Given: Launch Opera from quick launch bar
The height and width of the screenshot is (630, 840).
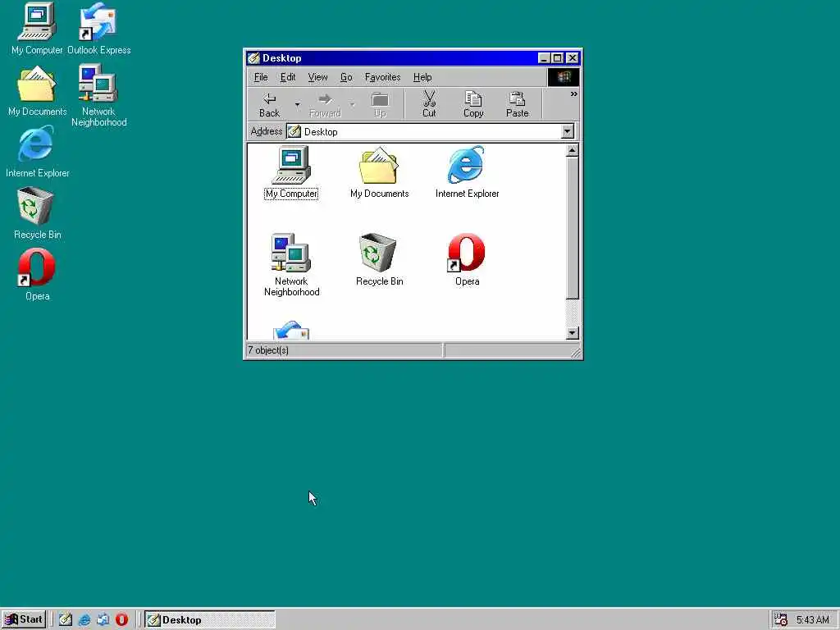Looking at the screenshot, I should click(121, 620).
